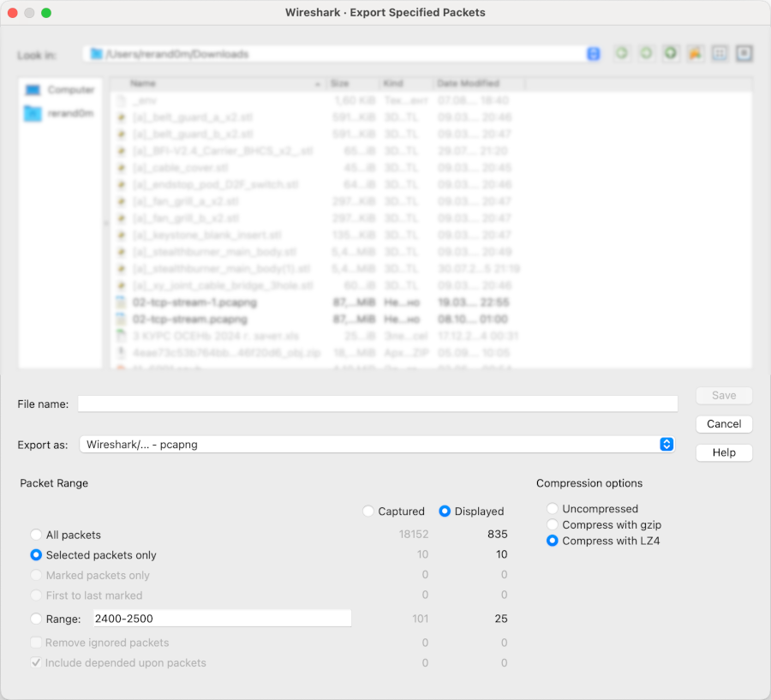Click Range displayed count 25
Image resolution: width=771 pixels, height=700 pixels.
(x=501, y=619)
